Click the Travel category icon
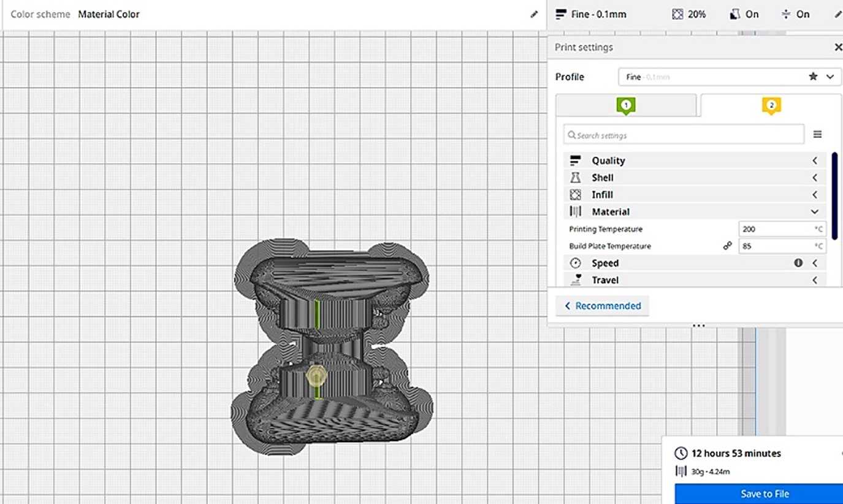The height and width of the screenshot is (504, 843). point(576,280)
